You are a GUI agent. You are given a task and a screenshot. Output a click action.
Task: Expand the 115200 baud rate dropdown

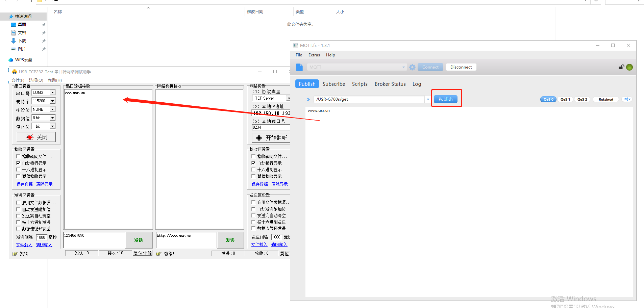click(52, 101)
